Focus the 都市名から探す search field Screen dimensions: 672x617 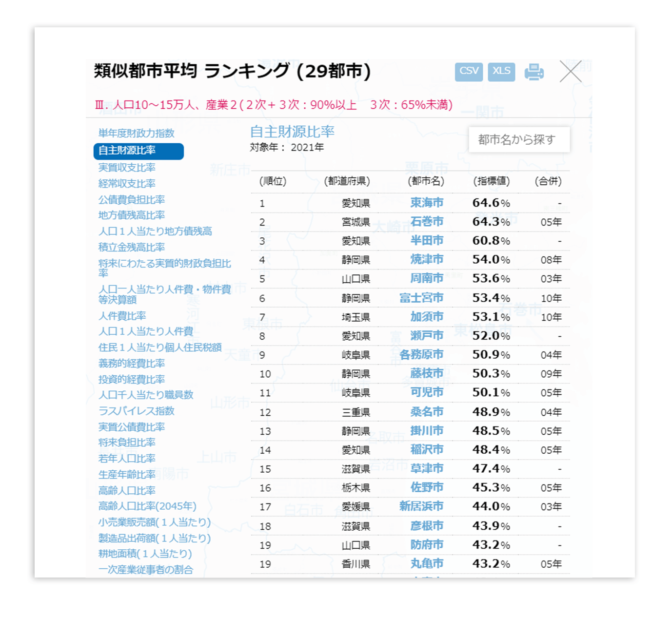[519, 140]
